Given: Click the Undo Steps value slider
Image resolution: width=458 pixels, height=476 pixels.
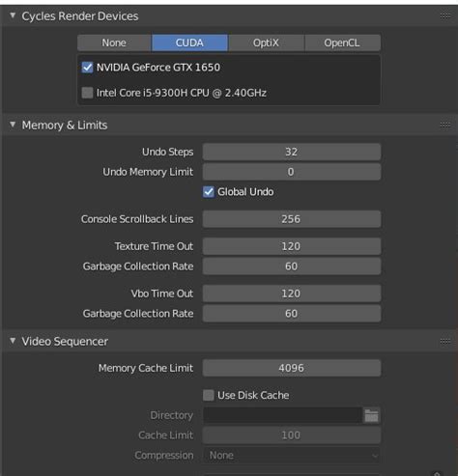Looking at the screenshot, I should click(292, 152).
